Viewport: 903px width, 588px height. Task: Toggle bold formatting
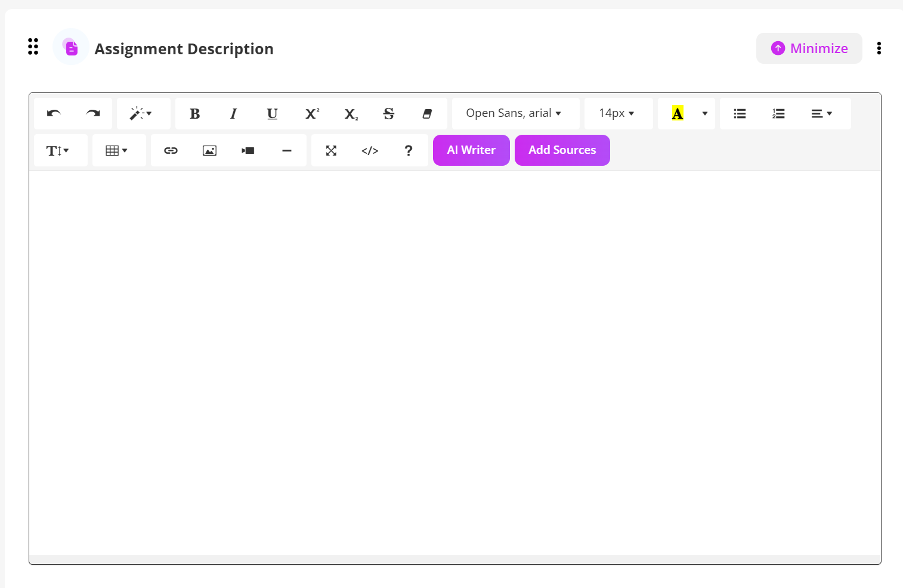tap(195, 113)
